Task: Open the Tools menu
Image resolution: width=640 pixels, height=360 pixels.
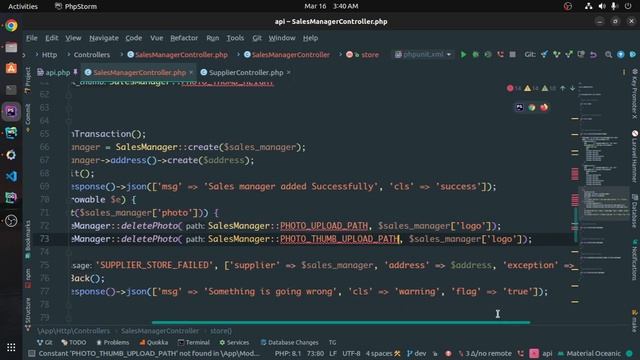Action: point(235,38)
